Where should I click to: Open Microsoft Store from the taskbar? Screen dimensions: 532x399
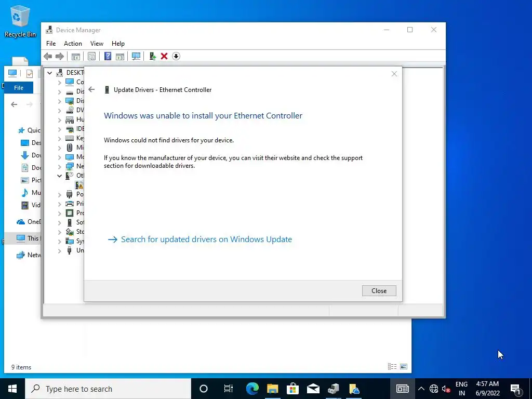click(x=292, y=389)
